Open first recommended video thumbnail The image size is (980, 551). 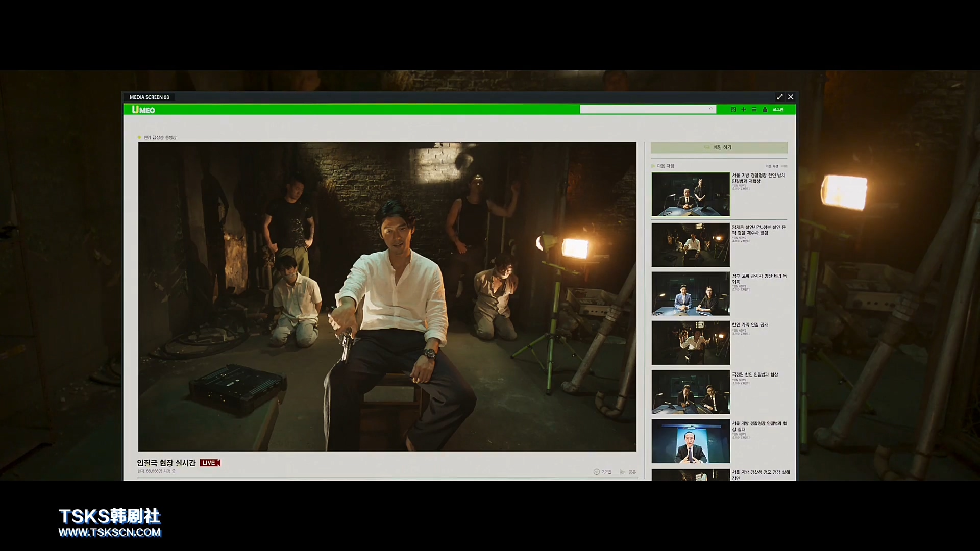[690, 194]
